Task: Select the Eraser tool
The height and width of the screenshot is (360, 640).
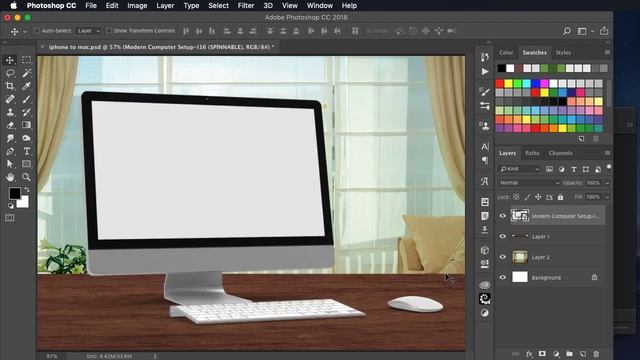Action: pos(10,125)
